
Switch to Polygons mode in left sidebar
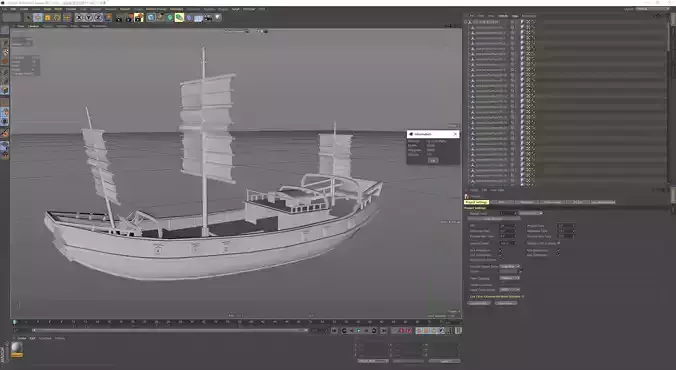5,90
